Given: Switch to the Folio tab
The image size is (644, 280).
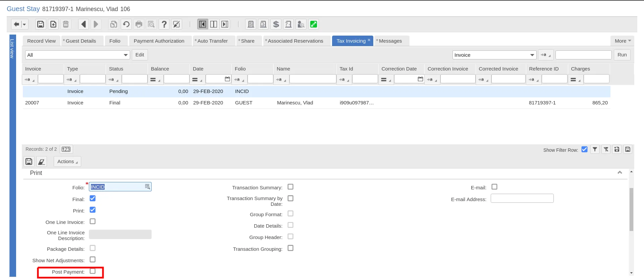Looking at the screenshot, I should point(115,41).
